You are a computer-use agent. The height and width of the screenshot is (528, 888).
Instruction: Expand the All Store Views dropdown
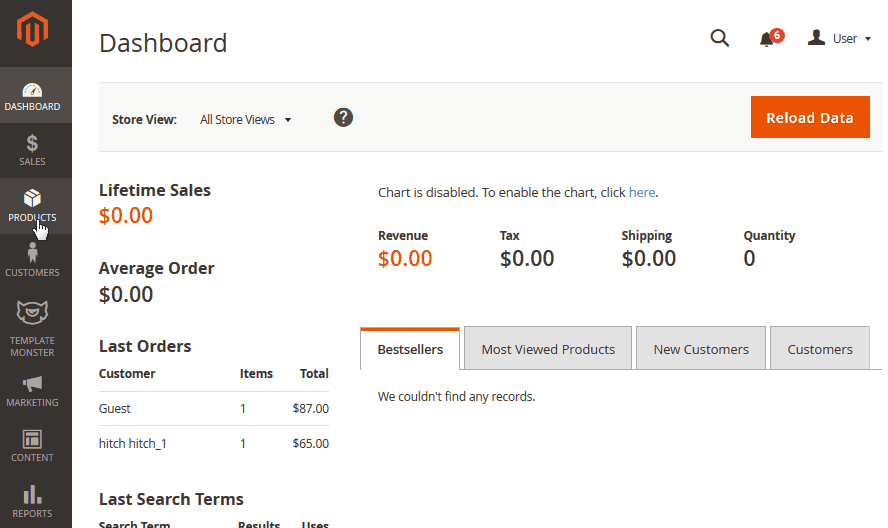[245, 120]
